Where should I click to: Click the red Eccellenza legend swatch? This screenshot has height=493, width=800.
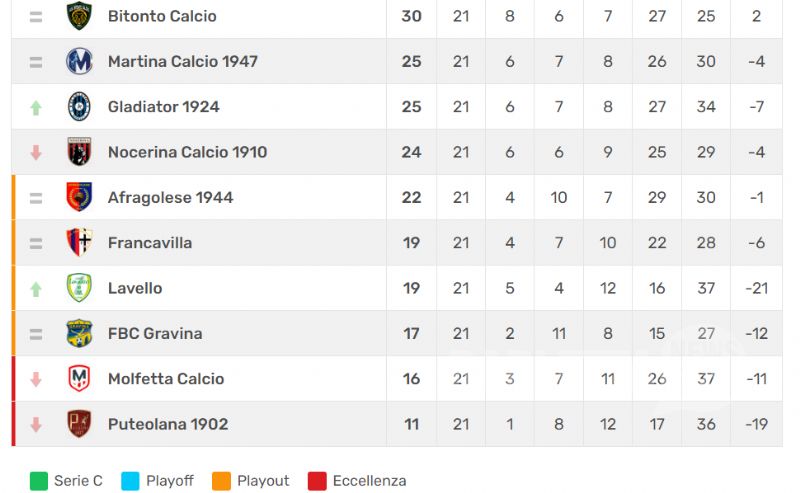pos(317,481)
